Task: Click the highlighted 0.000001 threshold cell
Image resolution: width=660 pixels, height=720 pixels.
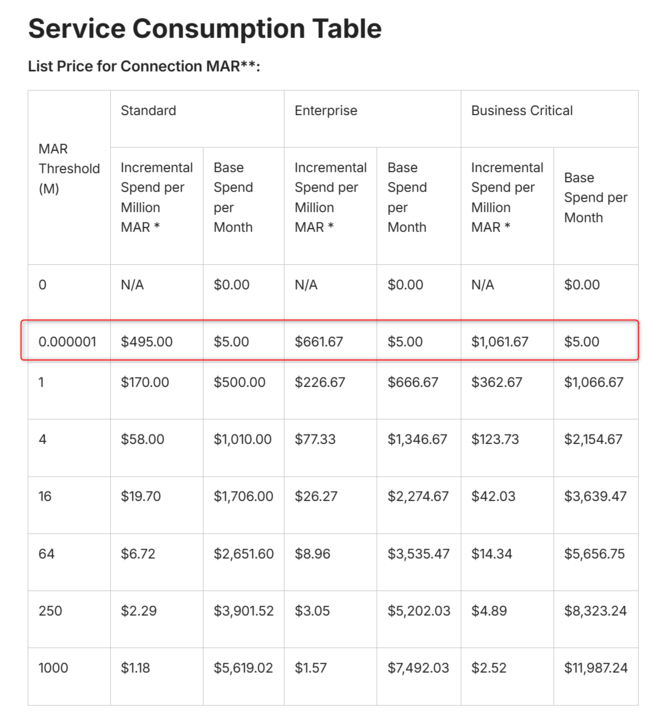Action: 67,342
